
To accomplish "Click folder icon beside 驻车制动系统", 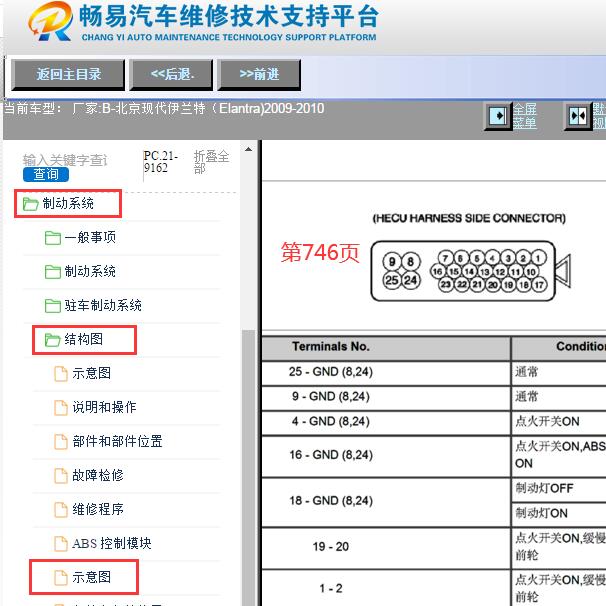I will coord(53,306).
